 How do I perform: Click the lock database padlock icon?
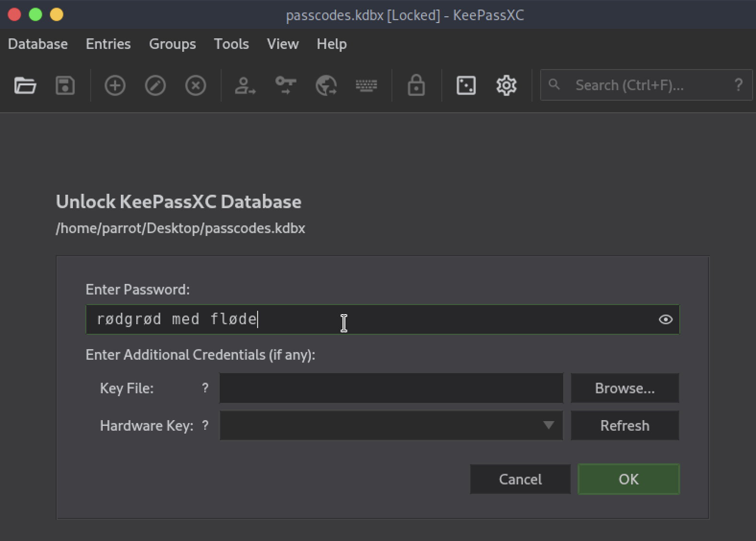pyautogui.click(x=416, y=85)
